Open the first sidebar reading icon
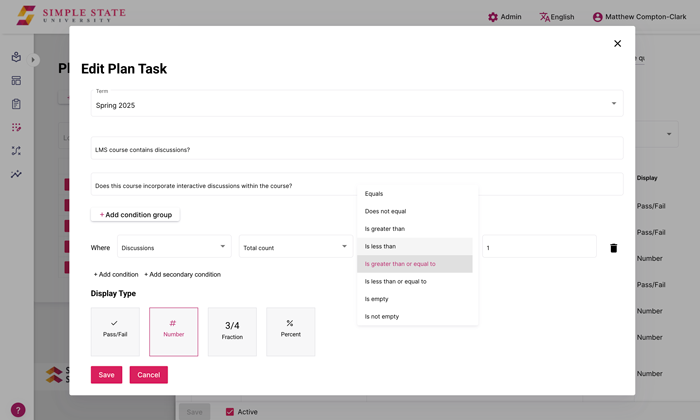This screenshot has height=420, width=700. (x=16, y=57)
